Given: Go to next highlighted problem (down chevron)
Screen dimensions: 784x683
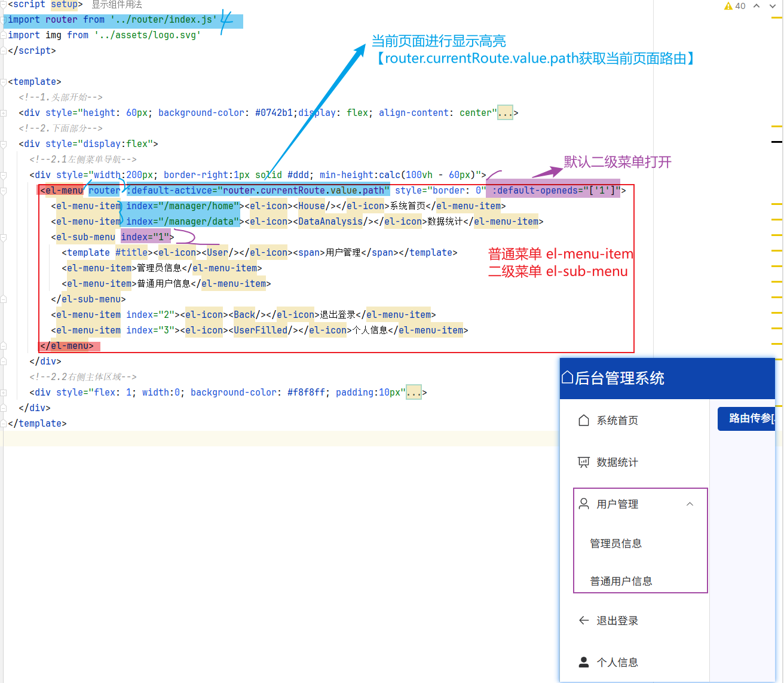Looking at the screenshot, I should (x=773, y=6).
